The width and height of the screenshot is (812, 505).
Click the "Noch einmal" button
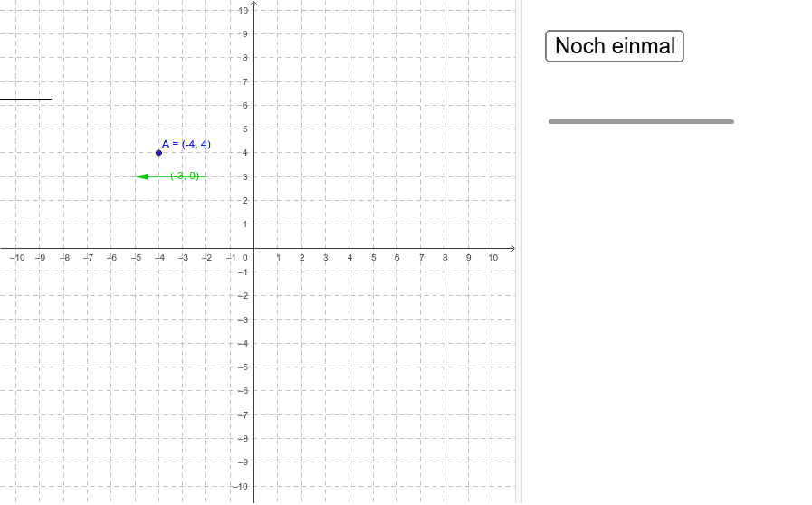(615, 46)
